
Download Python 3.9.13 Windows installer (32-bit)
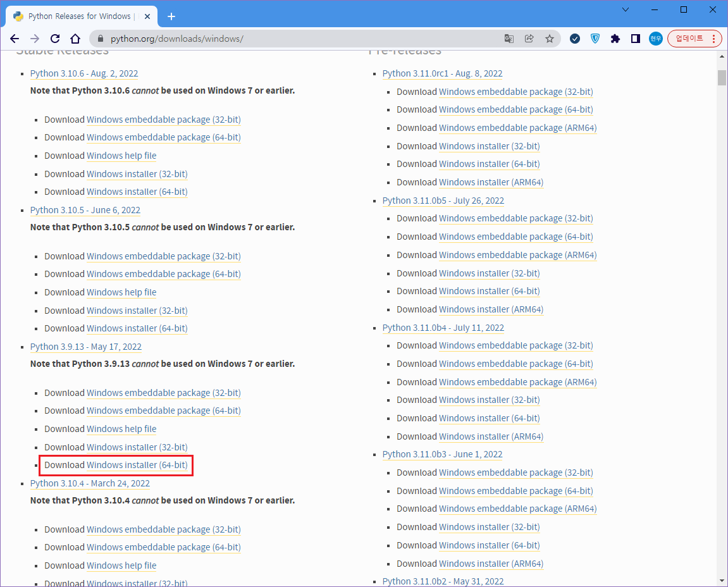pyautogui.click(x=137, y=447)
